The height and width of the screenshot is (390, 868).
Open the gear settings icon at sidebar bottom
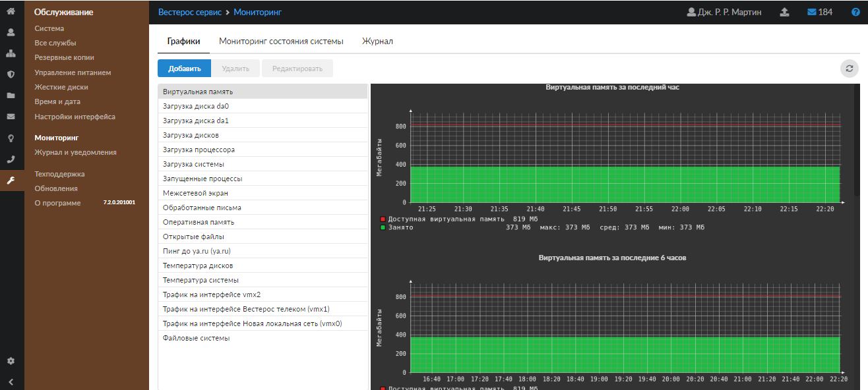point(11,361)
